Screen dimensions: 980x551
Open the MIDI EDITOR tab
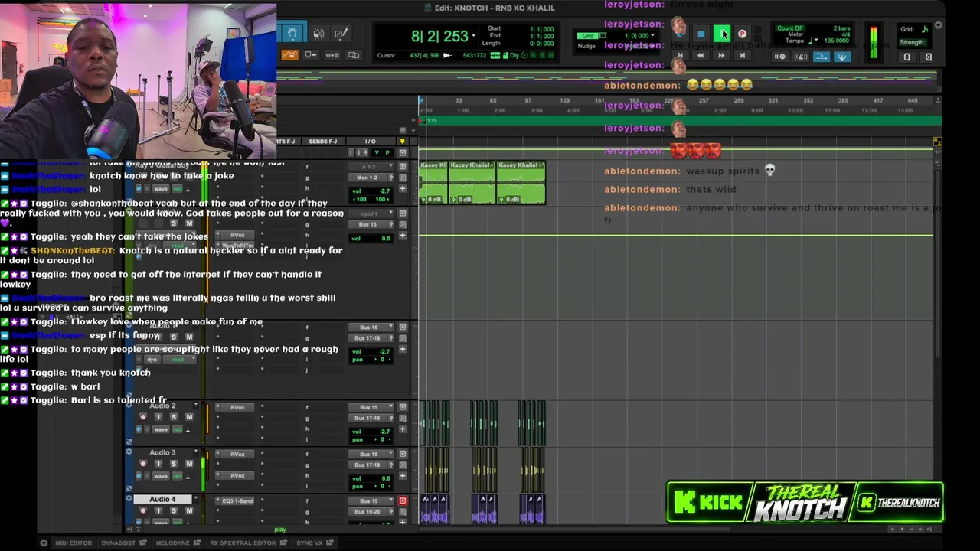(73, 543)
